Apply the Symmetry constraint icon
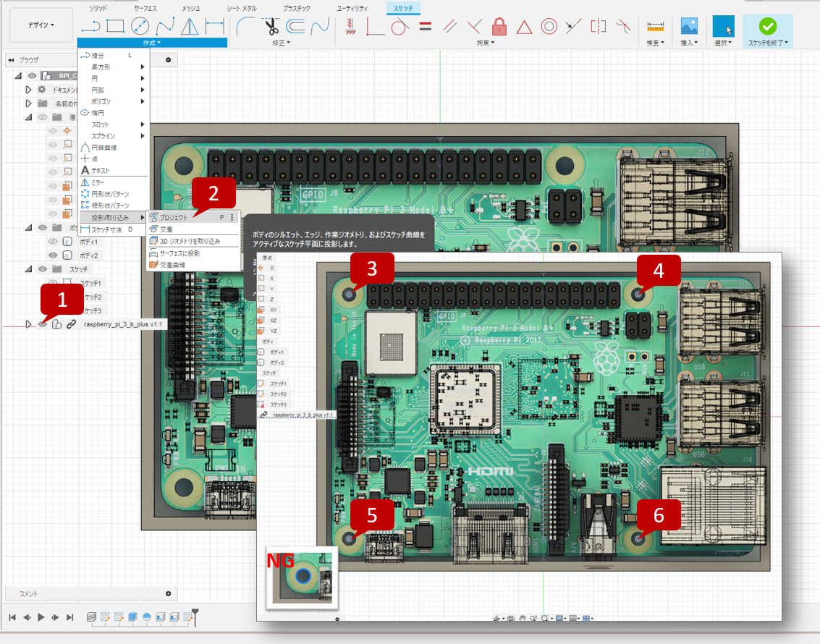820x644 pixels. tap(598, 25)
